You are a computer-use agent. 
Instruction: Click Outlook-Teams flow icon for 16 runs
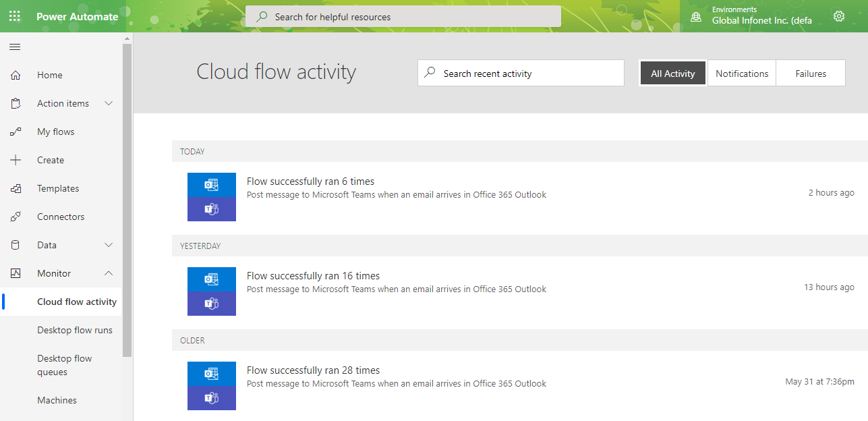(x=212, y=291)
